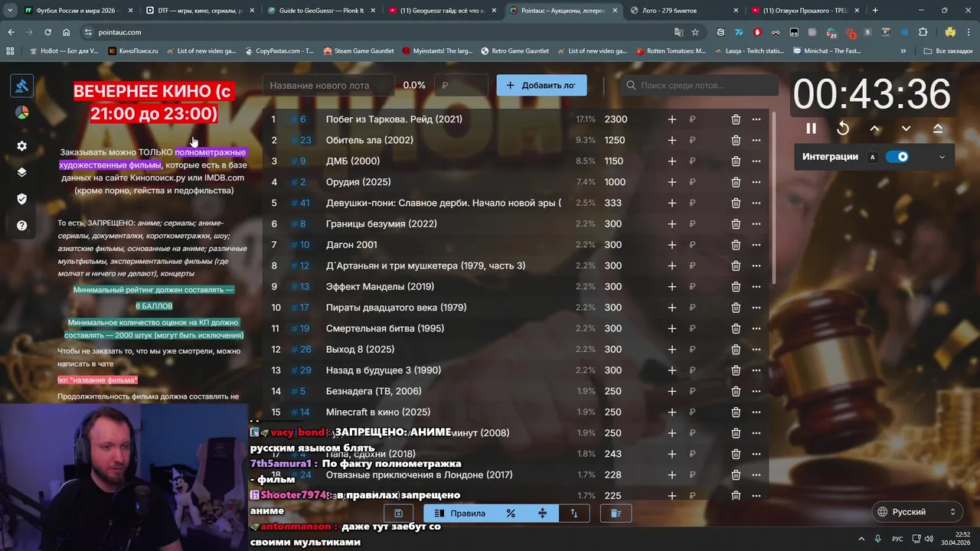980x551 pixels.
Task: Focus the Поиск среди лотов search box
Action: [699, 85]
